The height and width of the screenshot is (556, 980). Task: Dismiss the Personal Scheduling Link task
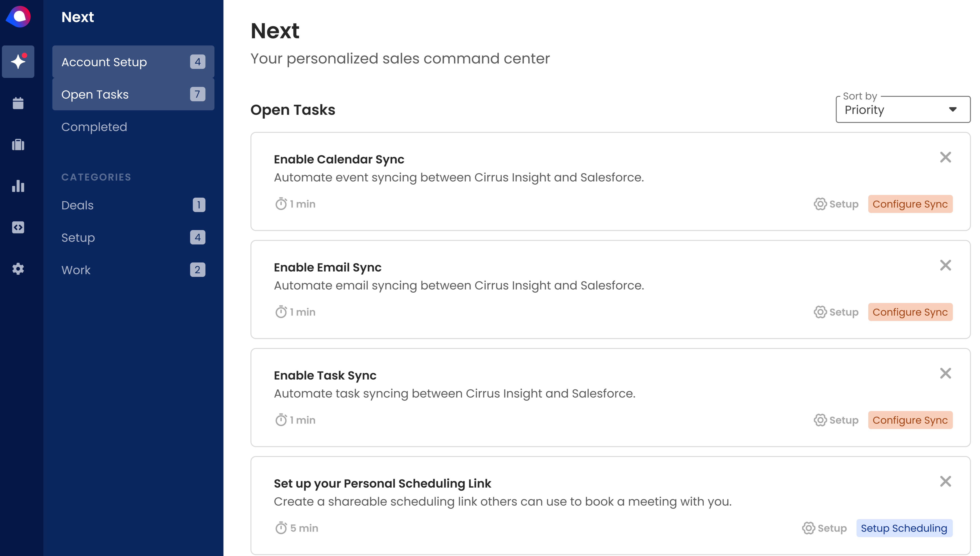pos(945,481)
